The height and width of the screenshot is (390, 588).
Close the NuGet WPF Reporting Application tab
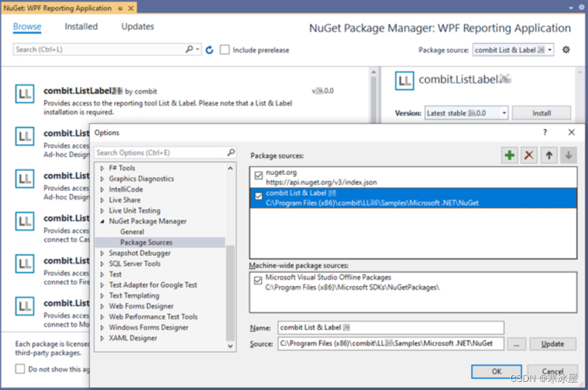tap(131, 8)
